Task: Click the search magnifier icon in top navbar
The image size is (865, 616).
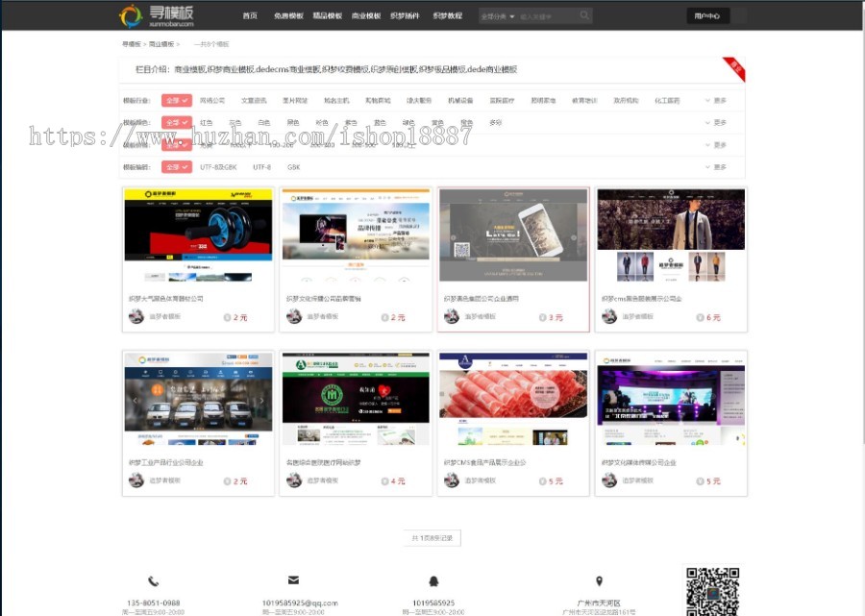Action: (x=585, y=15)
